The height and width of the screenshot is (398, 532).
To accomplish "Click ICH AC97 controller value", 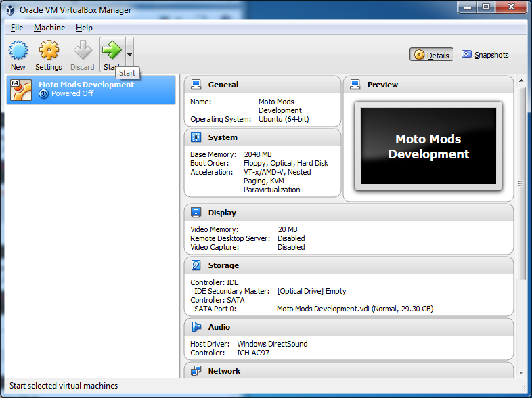I will (253, 353).
